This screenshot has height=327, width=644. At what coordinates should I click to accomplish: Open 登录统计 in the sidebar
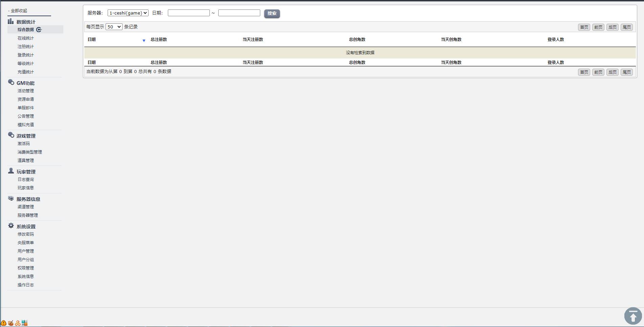pos(26,55)
